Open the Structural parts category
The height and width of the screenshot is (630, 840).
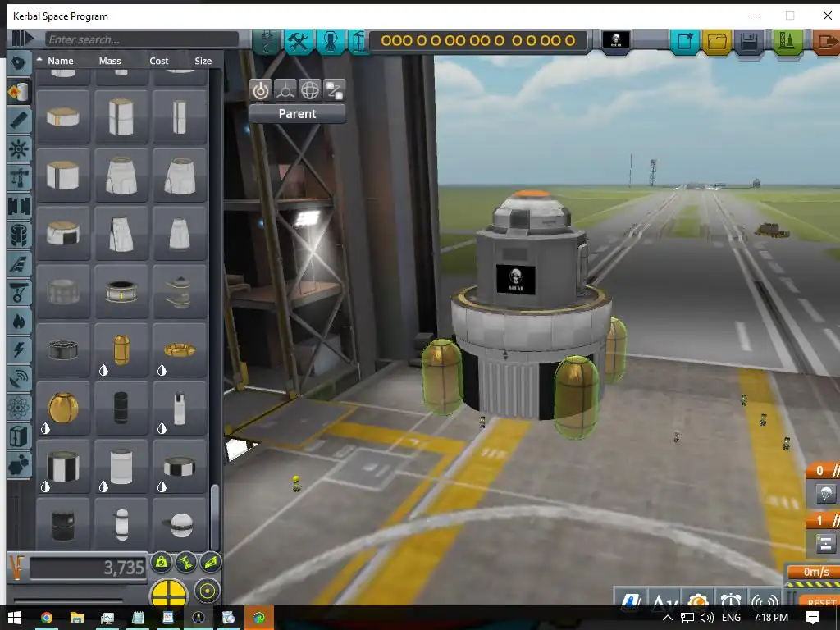(20, 177)
